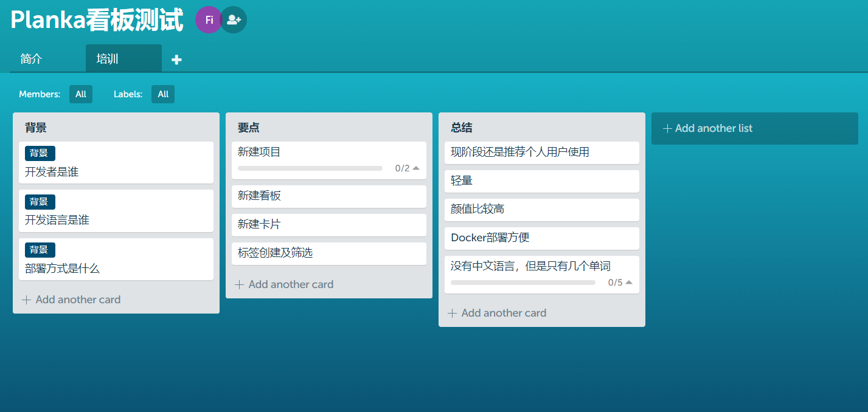Open the Fi user avatar

(x=208, y=19)
